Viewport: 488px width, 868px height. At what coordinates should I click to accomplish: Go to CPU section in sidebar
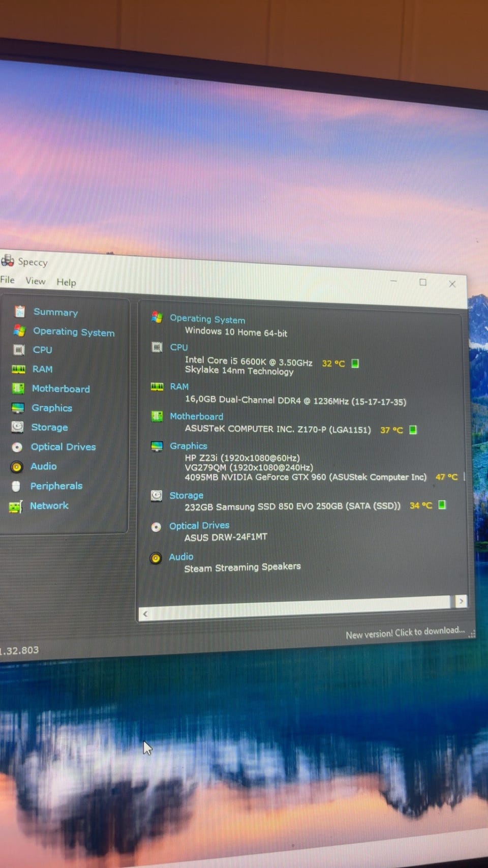(x=42, y=350)
